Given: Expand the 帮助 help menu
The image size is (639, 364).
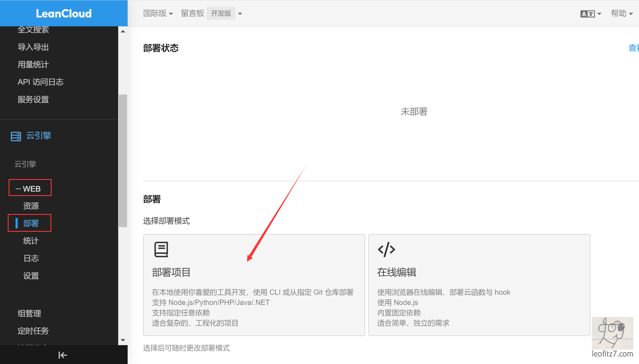Looking at the screenshot, I should [622, 13].
